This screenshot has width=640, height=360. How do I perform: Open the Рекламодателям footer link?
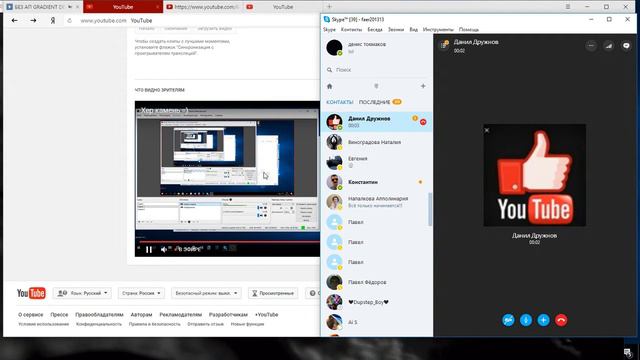180,315
